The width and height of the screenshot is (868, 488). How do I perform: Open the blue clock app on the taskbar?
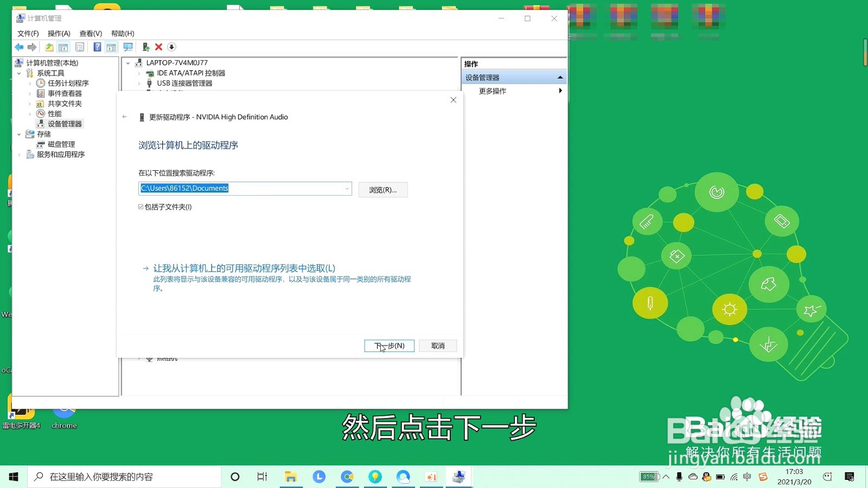(319, 477)
